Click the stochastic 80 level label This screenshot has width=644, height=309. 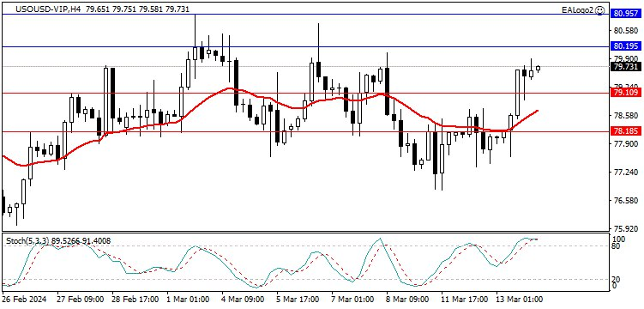pos(615,246)
